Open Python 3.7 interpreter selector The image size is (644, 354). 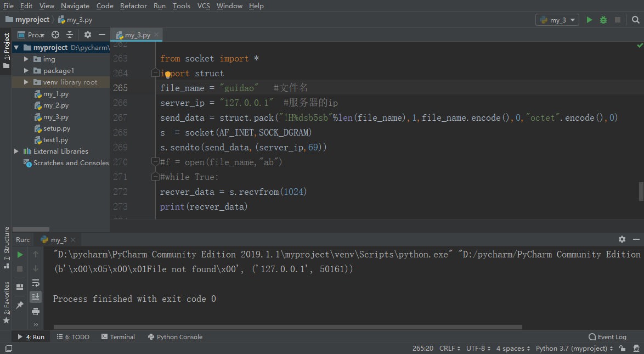[574, 349]
